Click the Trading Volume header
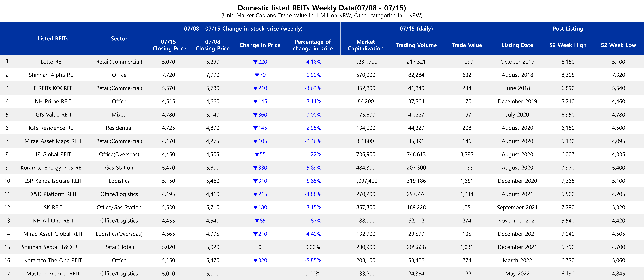This screenshot has width=644, height=280. point(416,45)
